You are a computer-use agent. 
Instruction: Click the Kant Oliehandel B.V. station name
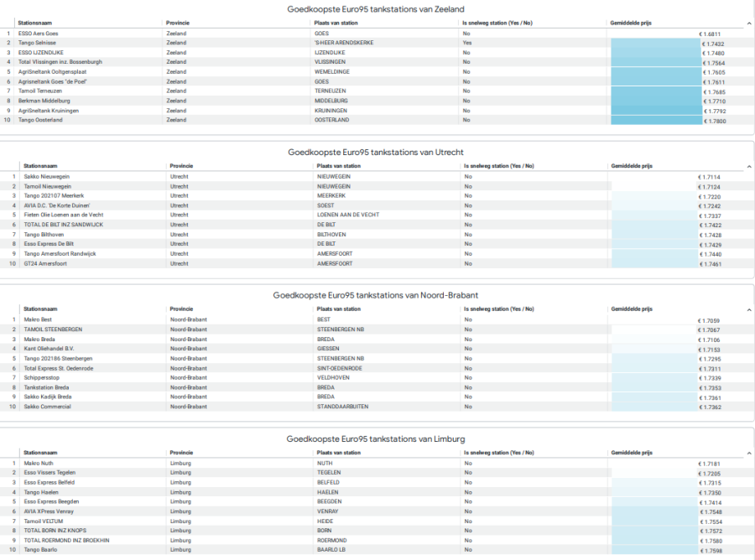49,349
